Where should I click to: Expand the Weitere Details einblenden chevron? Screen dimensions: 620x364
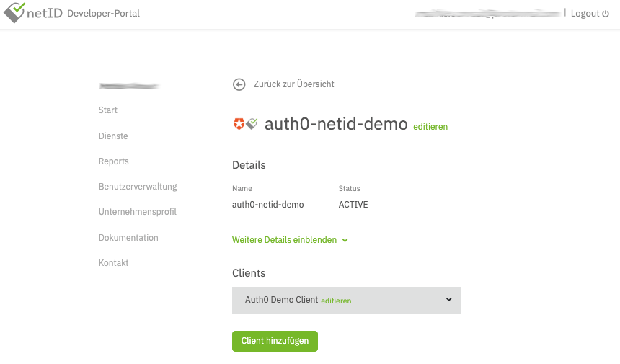click(x=345, y=240)
